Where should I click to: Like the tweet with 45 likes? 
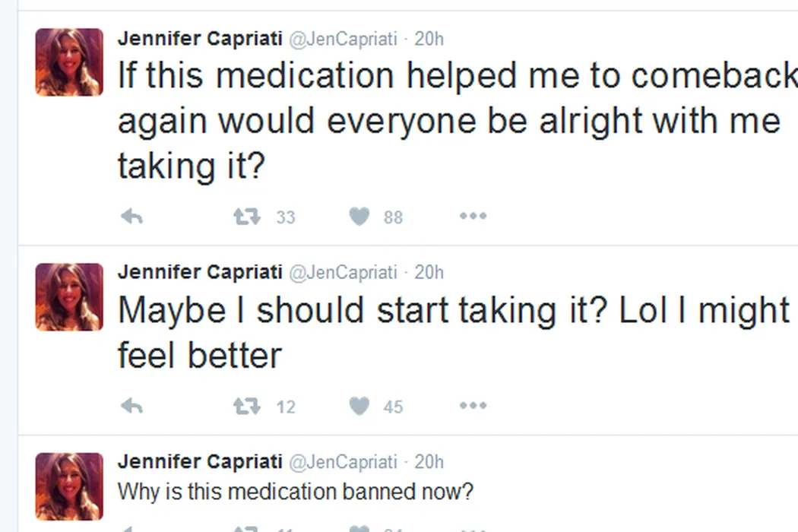(x=359, y=407)
